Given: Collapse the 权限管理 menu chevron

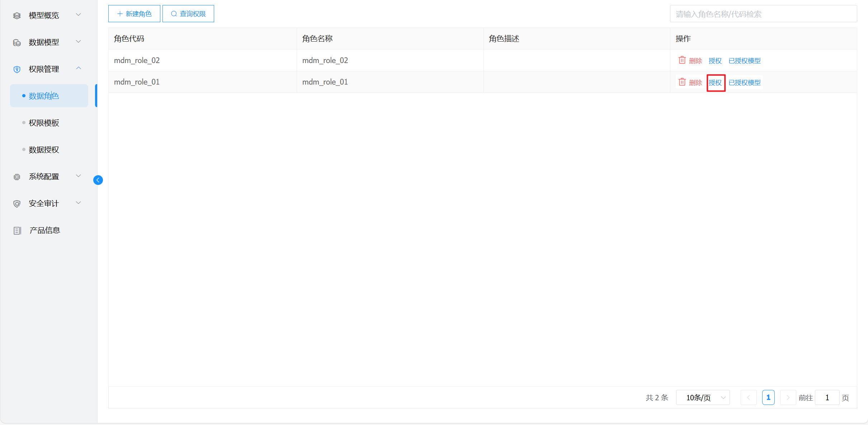Looking at the screenshot, I should tap(79, 68).
